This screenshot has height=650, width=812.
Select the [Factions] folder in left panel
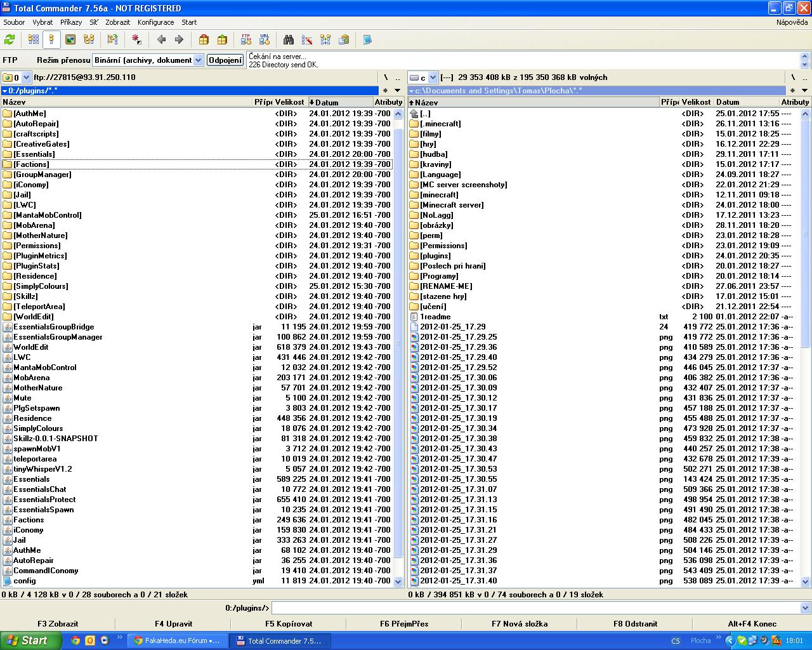click(x=197, y=164)
